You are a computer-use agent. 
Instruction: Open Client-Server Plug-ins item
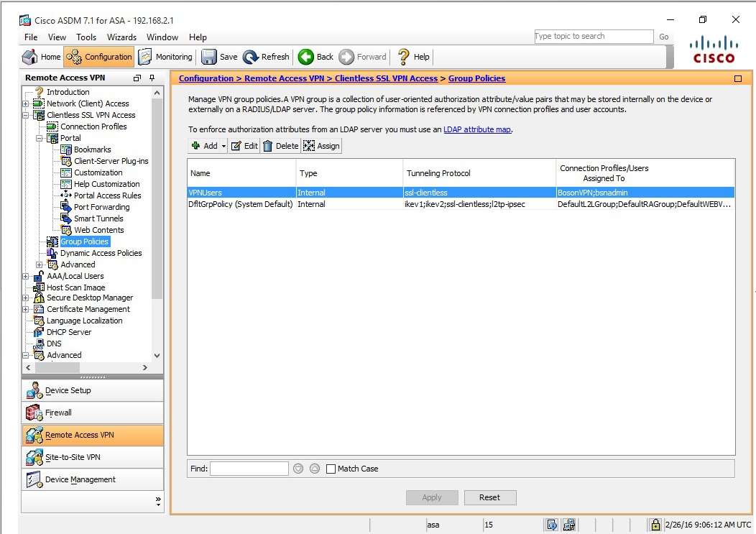click(111, 161)
